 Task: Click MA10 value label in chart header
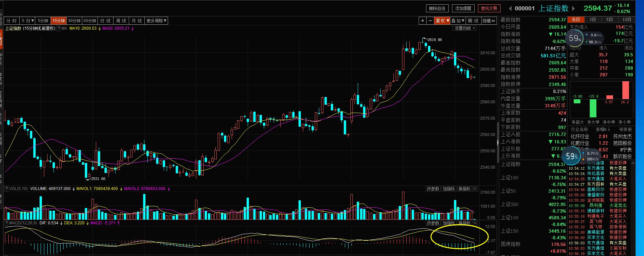[x=83, y=28]
